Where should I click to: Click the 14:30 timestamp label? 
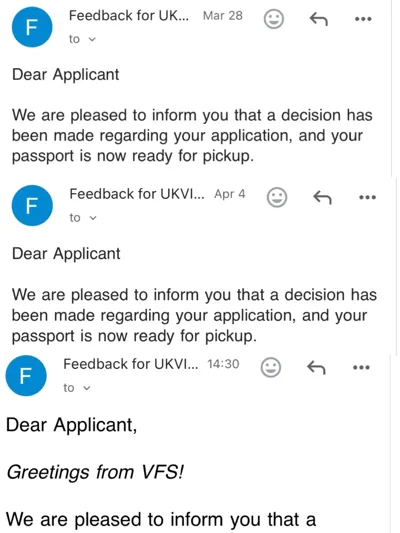point(223,364)
